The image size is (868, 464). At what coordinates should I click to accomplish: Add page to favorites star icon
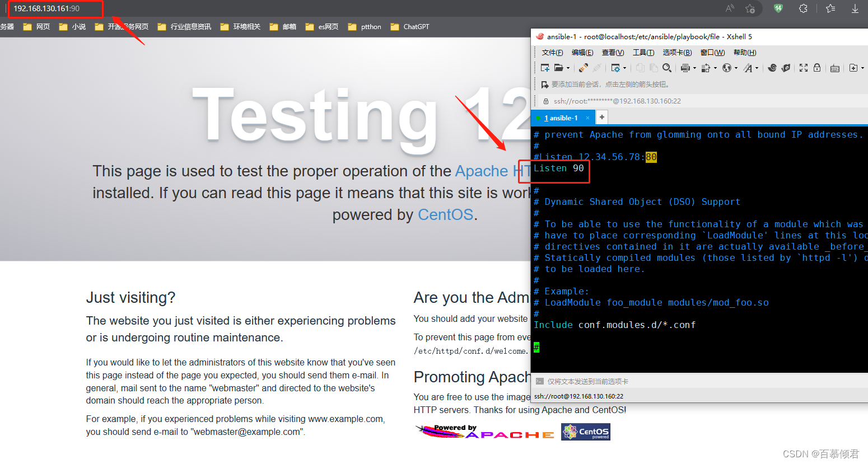(750, 8)
